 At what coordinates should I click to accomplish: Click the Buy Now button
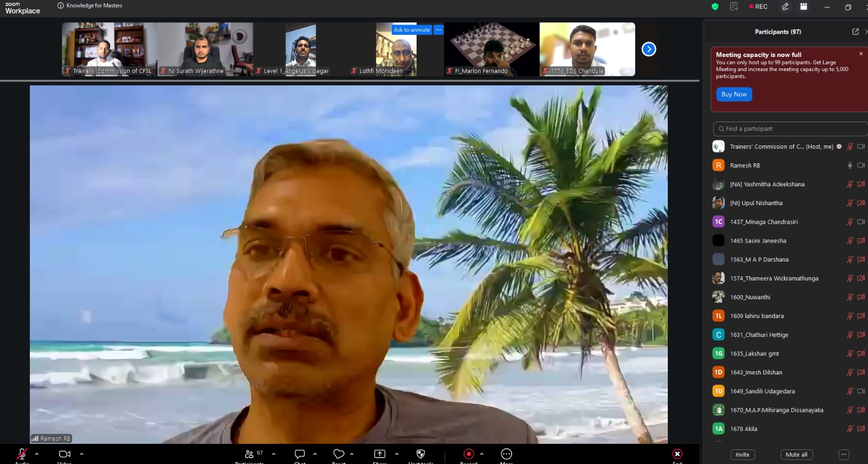[734, 94]
